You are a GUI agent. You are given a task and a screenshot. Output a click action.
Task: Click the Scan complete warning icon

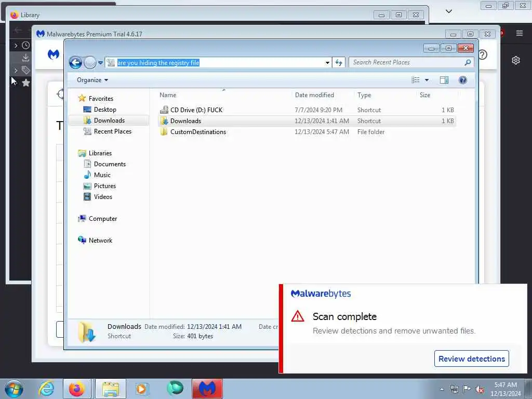point(298,316)
